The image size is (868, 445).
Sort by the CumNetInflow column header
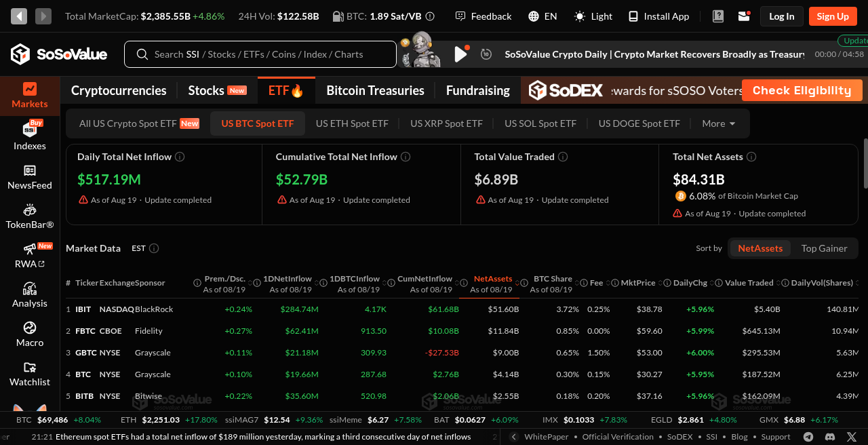(425, 279)
